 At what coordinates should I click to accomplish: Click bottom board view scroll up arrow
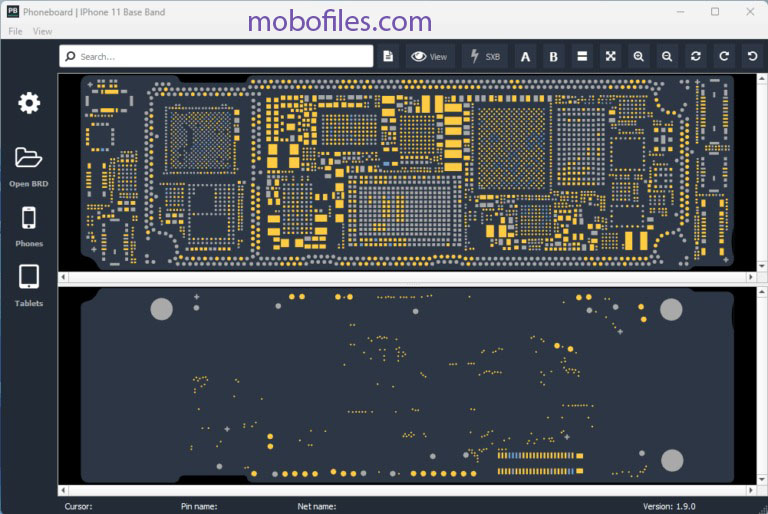point(762,292)
